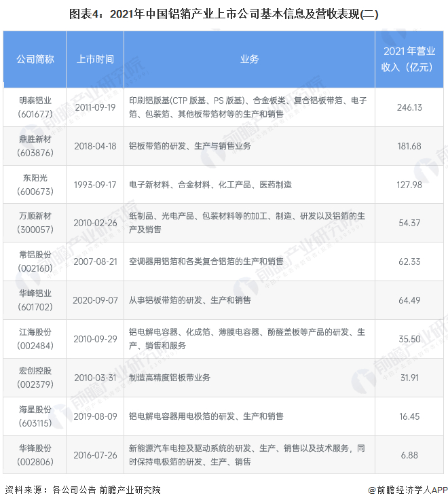Screen dimensions: 448x504
Task: Select the 2021年营业收入（亿元）column header
Action: click(409, 59)
